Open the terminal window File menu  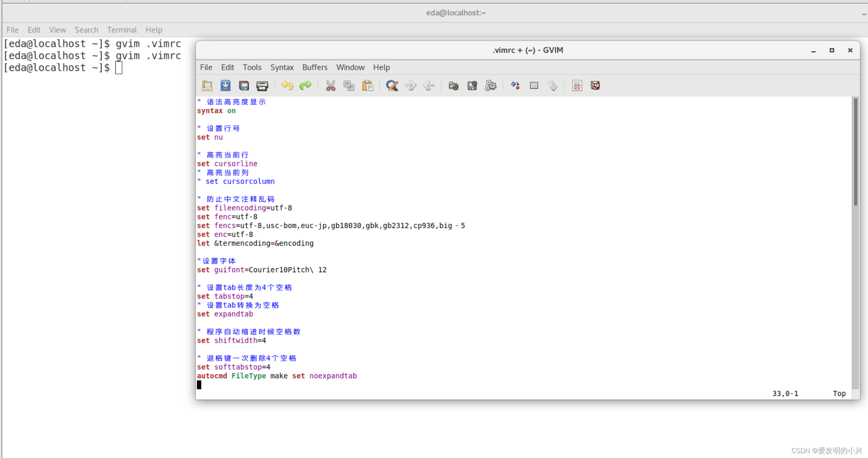(13, 30)
